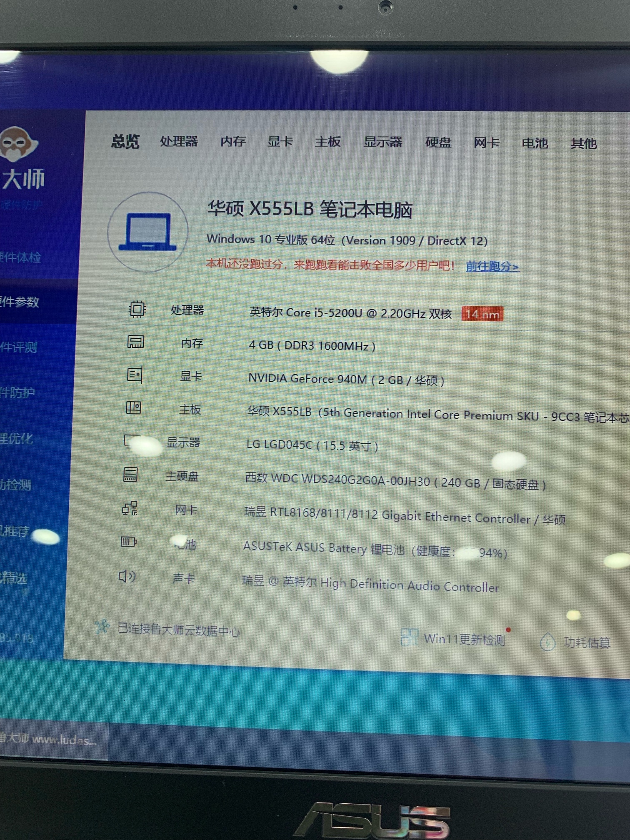Select the 推荐 sidebar entry
The width and height of the screenshot is (630, 840).
tap(15, 531)
